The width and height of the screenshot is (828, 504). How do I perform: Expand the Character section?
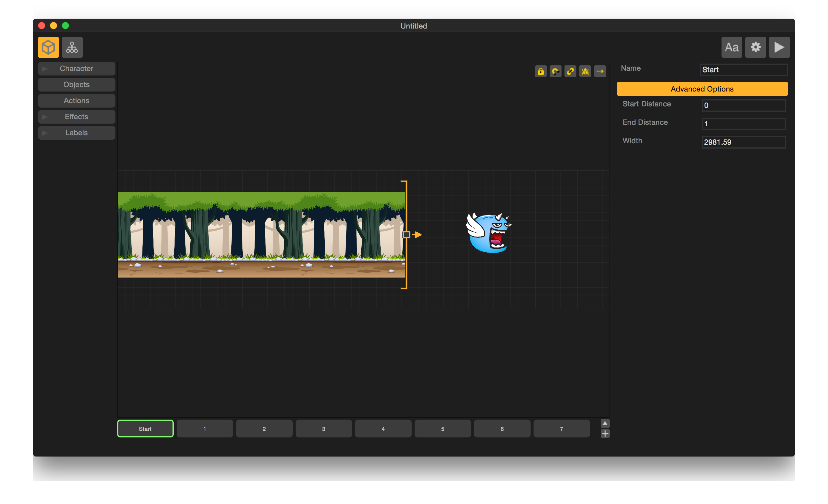click(76, 68)
